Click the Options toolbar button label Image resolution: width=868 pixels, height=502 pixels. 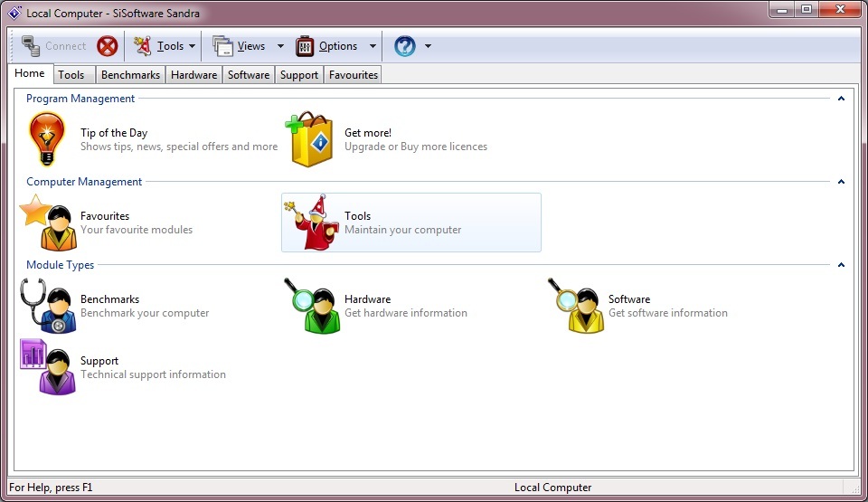coord(338,46)
